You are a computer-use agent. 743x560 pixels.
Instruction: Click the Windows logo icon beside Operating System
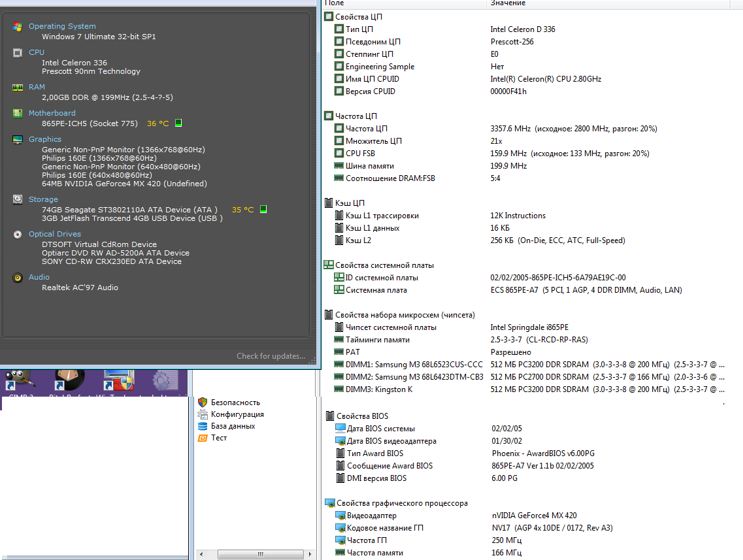tap(18, 27)
